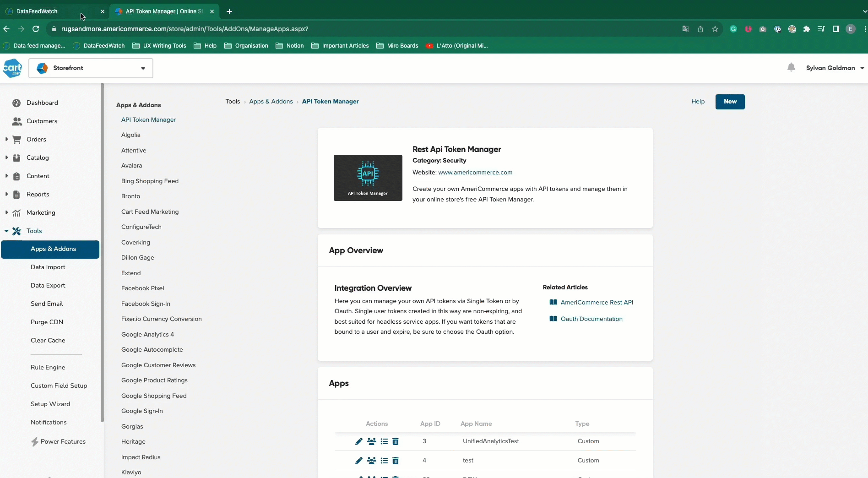
Task: Expand the Reports menu arrow
Action: [6, 194]
